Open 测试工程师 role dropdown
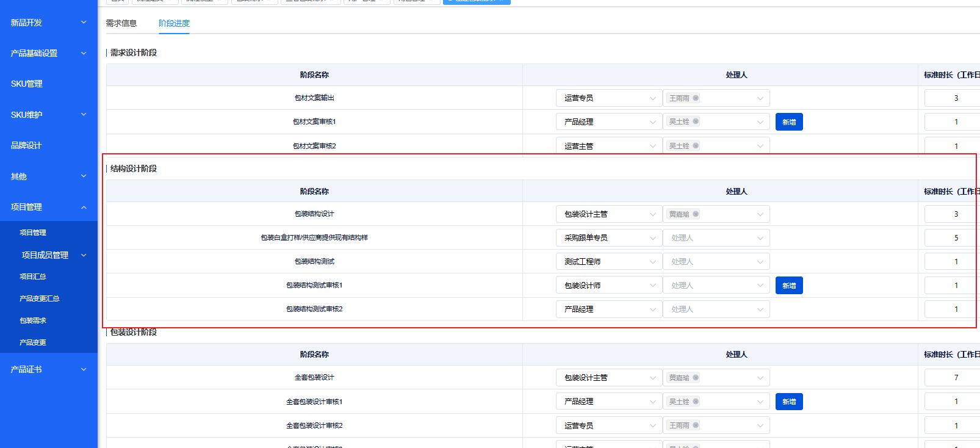Viewport: 980px width, 448px height. (608, 262)
